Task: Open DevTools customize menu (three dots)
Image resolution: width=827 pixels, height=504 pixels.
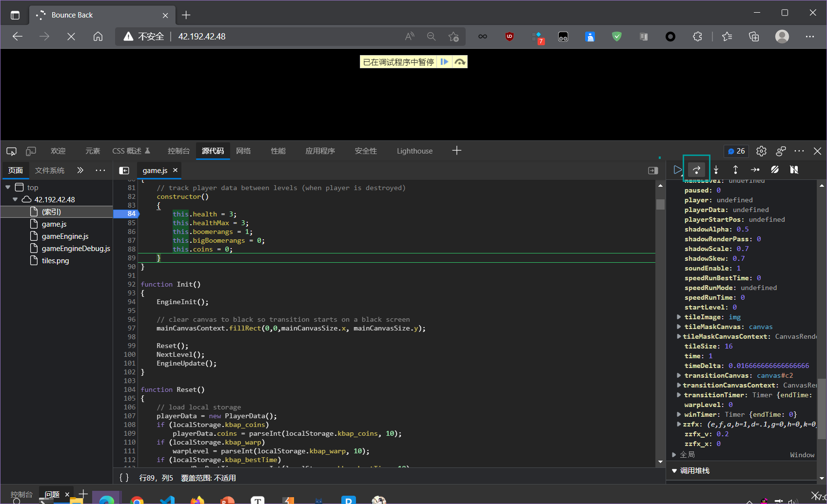Action: 799,151
